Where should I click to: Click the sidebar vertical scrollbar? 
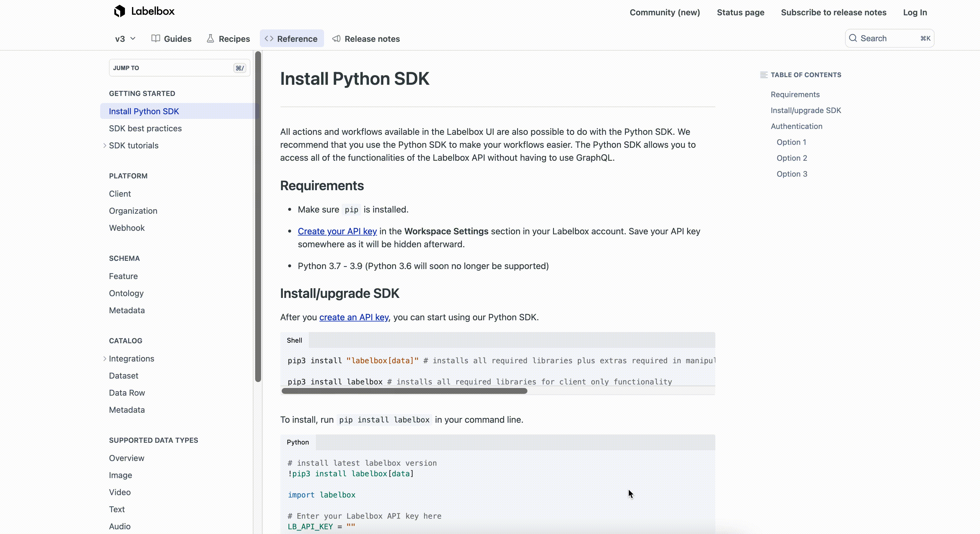point(258,217)
